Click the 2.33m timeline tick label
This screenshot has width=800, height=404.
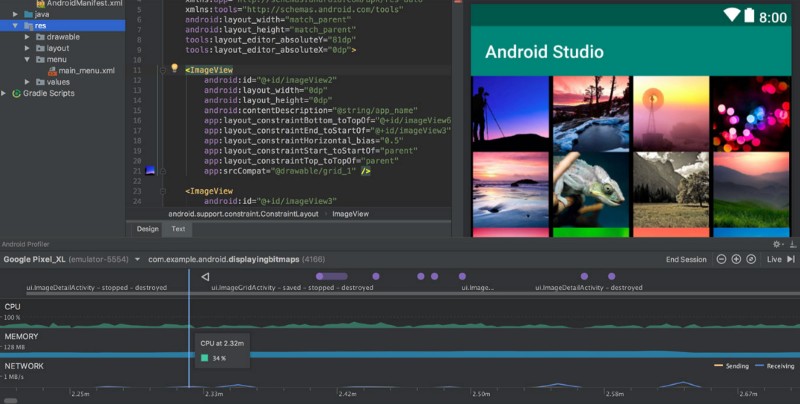(214, 394)
